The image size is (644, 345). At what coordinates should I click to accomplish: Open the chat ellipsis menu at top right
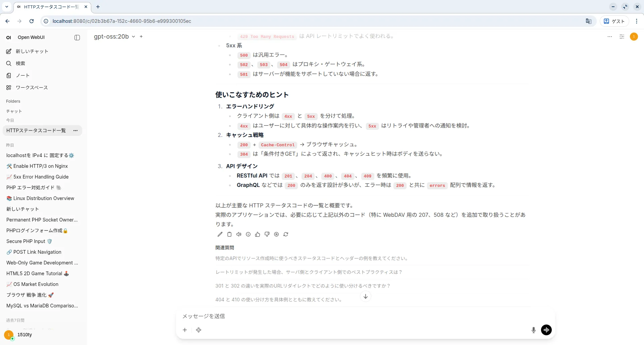(610, 37)
